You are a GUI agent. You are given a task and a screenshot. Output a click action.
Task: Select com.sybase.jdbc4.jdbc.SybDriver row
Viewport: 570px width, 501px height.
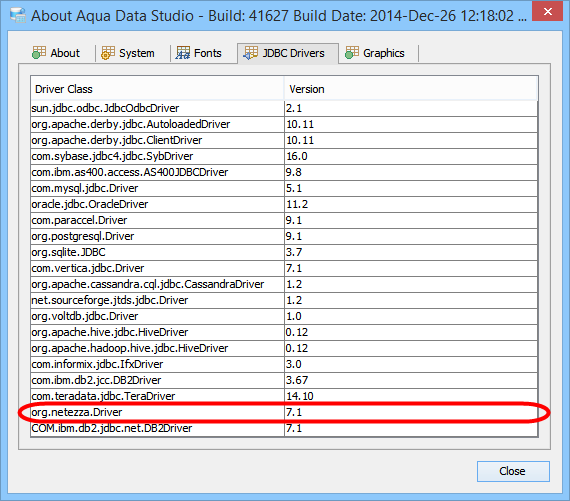pyautogui.click(x=284, y=156)
